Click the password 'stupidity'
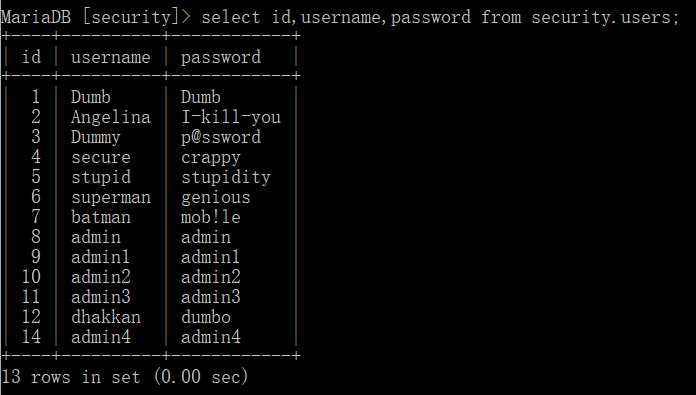The height and width of the screenshot is (395, 696). (225, 178)
